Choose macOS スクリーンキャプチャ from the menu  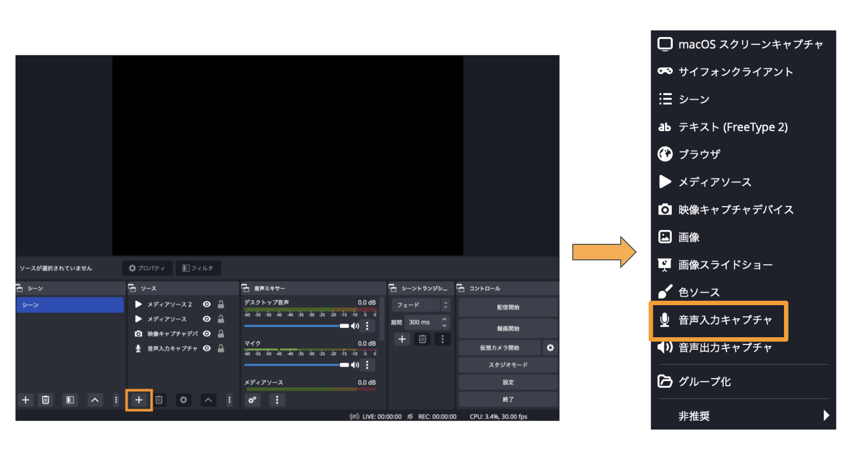pyautogui.click(x=742, y=44)
